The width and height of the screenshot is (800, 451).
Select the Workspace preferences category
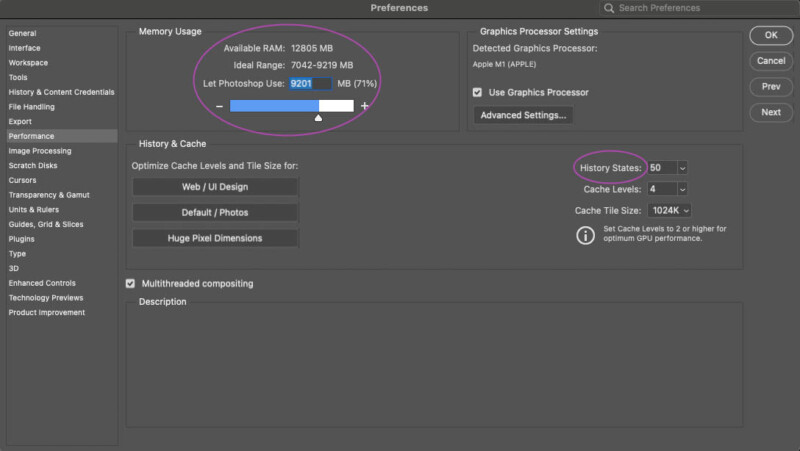(28, 63)
